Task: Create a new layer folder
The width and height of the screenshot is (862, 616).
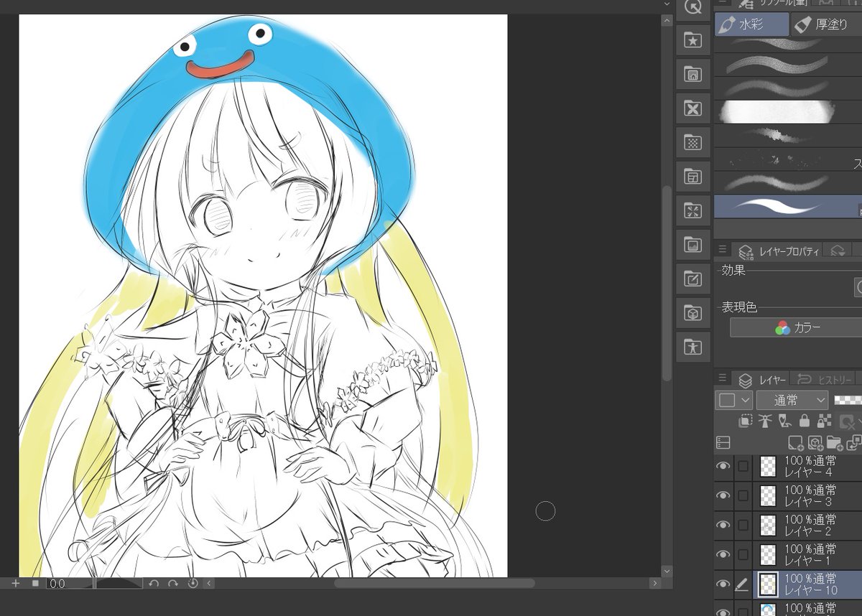Action: coord(834,442)
